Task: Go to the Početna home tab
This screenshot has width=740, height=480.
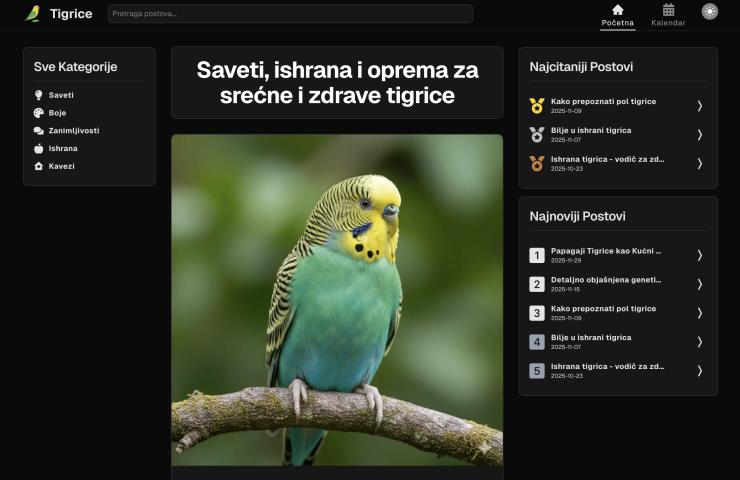Action: pos(617,14)
